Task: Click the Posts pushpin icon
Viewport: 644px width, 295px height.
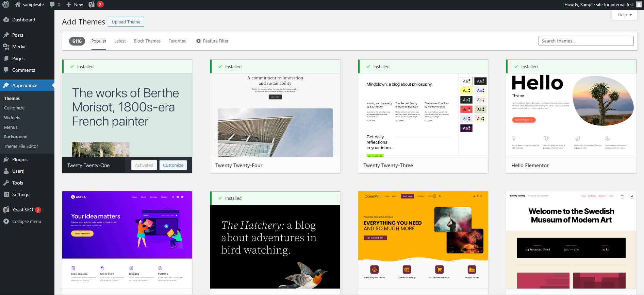Action: [x=6, y=35]
